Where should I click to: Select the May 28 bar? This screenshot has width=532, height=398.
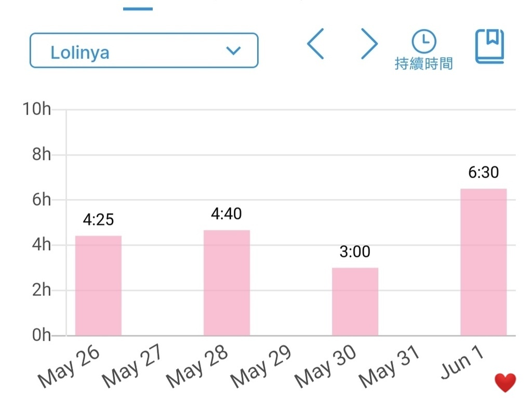(x=227, y=283)
